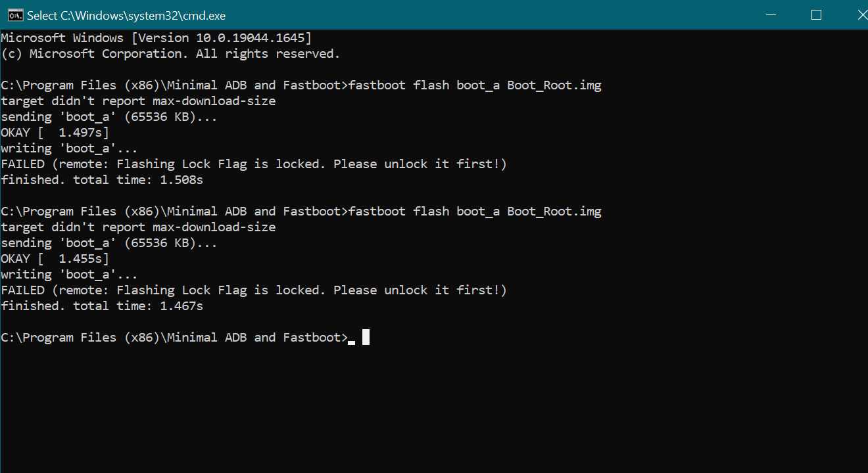Maximize the cmd.exe window
Screen dimensions: 868x473
[x=816, y=14]
